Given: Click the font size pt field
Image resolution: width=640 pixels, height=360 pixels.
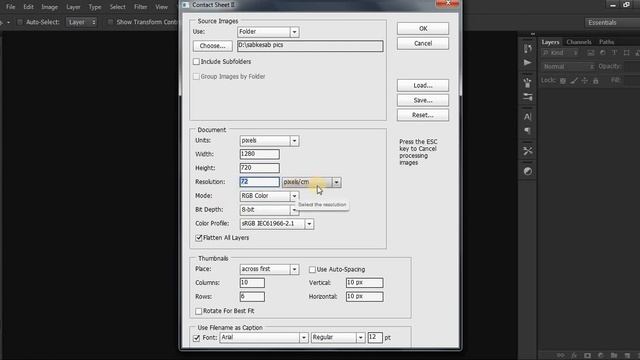Looking at the screenshot, I should point(375,338).
